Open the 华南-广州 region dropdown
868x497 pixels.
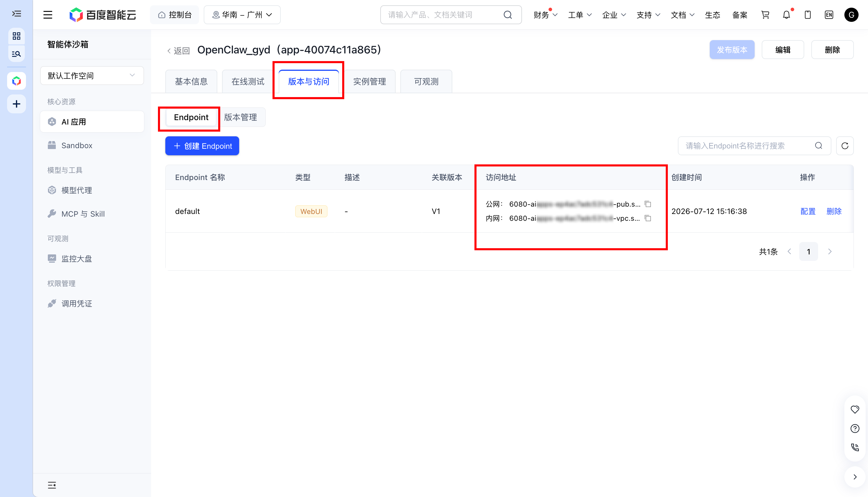[242, 15]
